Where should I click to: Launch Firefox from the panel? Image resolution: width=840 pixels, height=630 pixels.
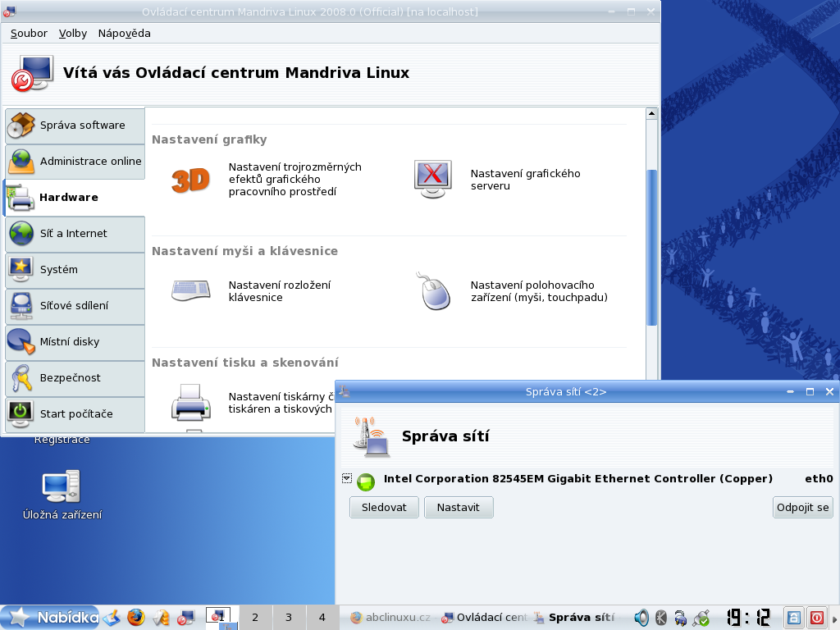click(x=136, y=618)
